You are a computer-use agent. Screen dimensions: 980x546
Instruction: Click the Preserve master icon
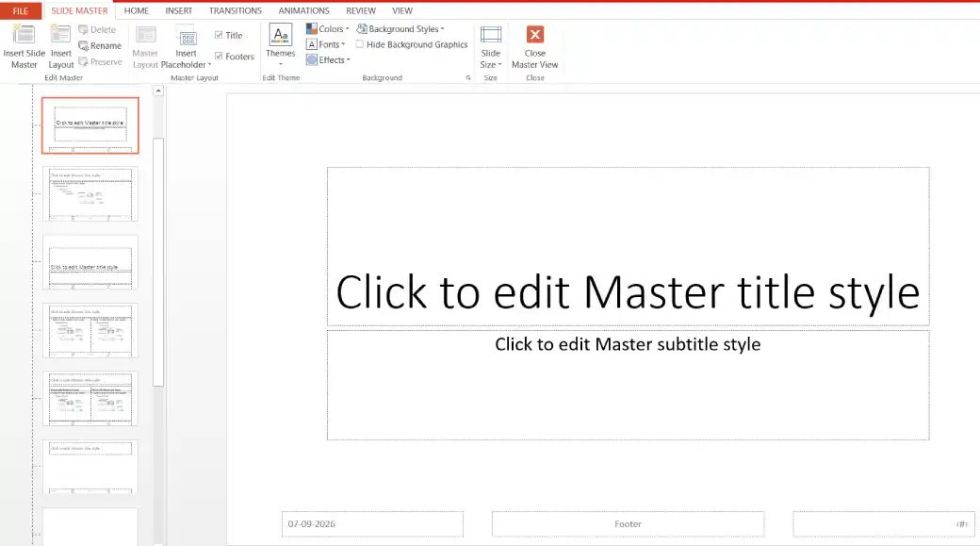point(83,62)
